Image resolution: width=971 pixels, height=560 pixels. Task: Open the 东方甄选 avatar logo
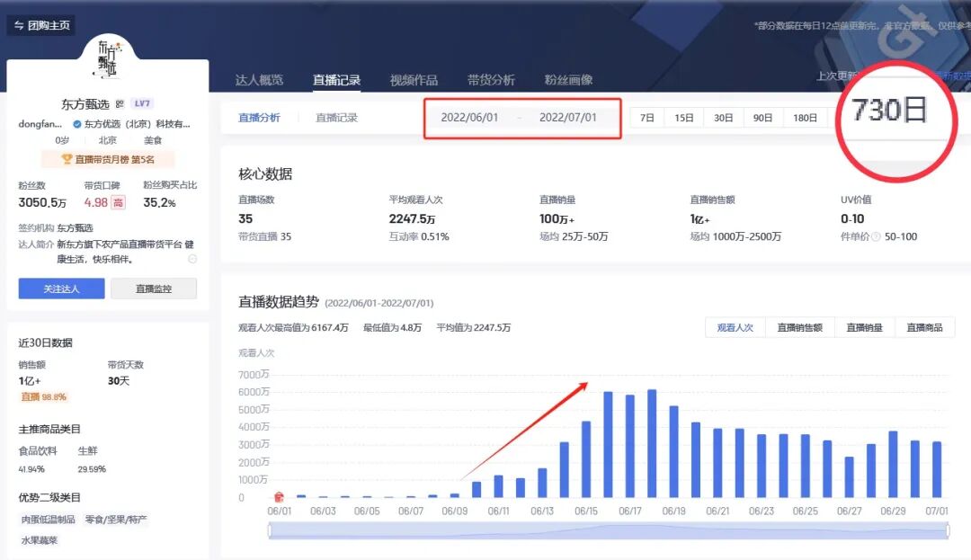tap(108, 60)
